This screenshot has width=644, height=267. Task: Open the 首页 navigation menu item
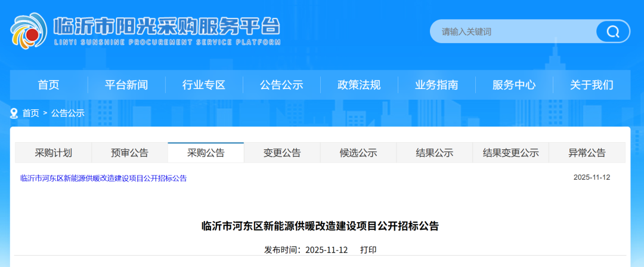coord(49,85)
